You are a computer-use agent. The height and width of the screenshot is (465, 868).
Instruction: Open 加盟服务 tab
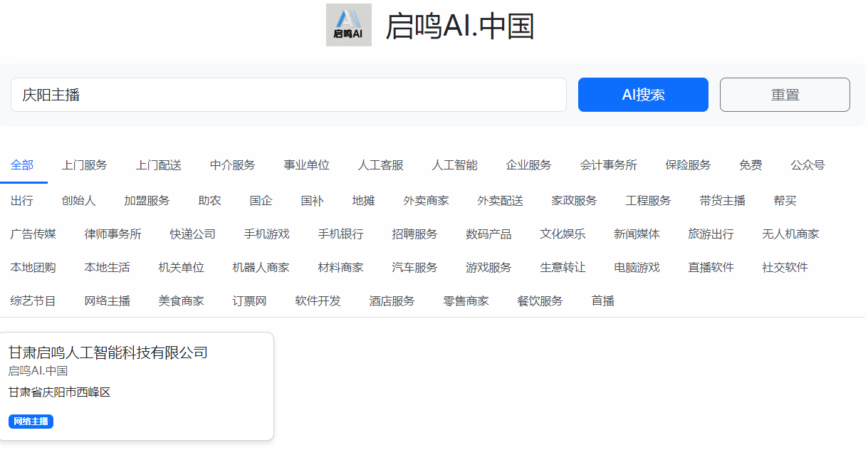(147, 201)
